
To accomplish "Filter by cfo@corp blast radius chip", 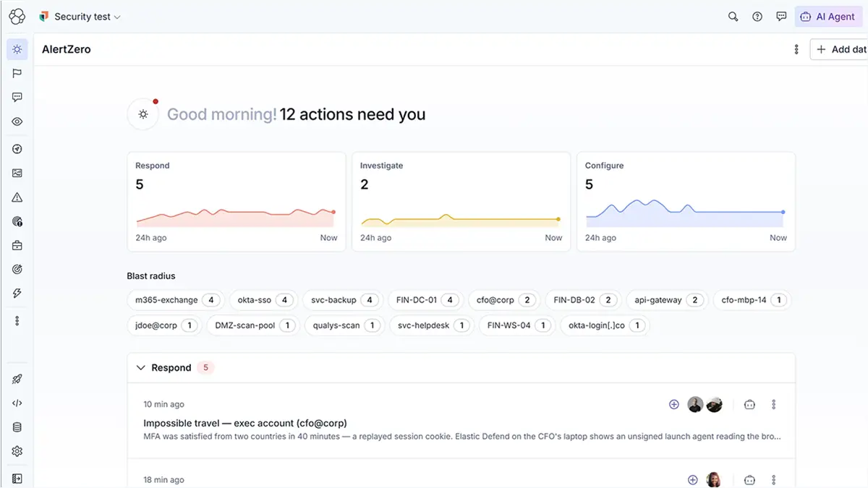I will (503, 300).
